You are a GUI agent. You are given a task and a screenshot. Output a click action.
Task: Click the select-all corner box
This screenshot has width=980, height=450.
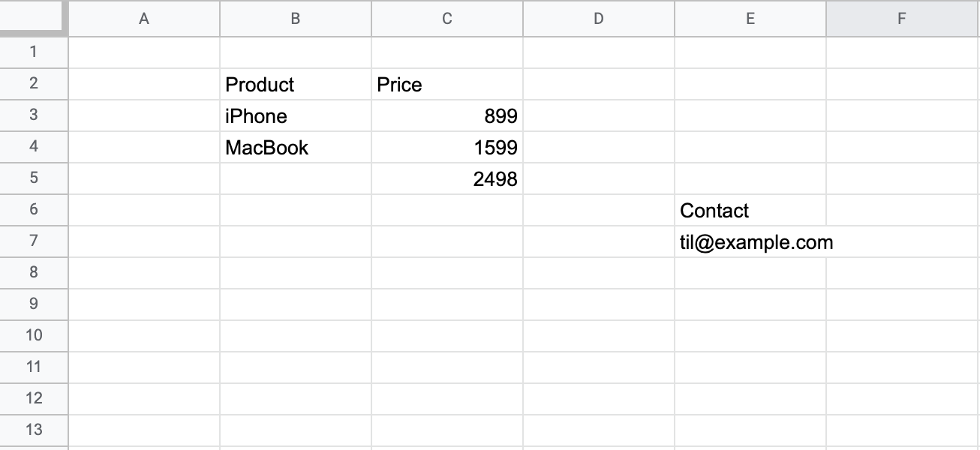tap(34, 19)
